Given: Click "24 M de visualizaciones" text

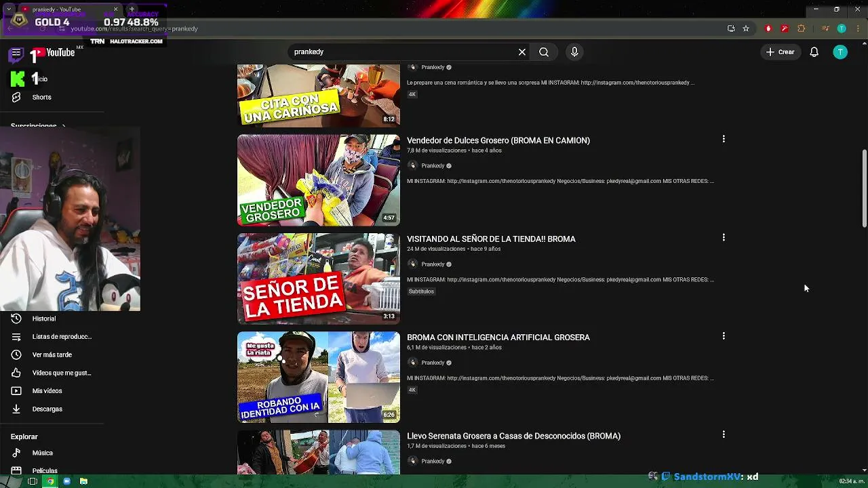Looking at the screenshot, I should point(436,249).
